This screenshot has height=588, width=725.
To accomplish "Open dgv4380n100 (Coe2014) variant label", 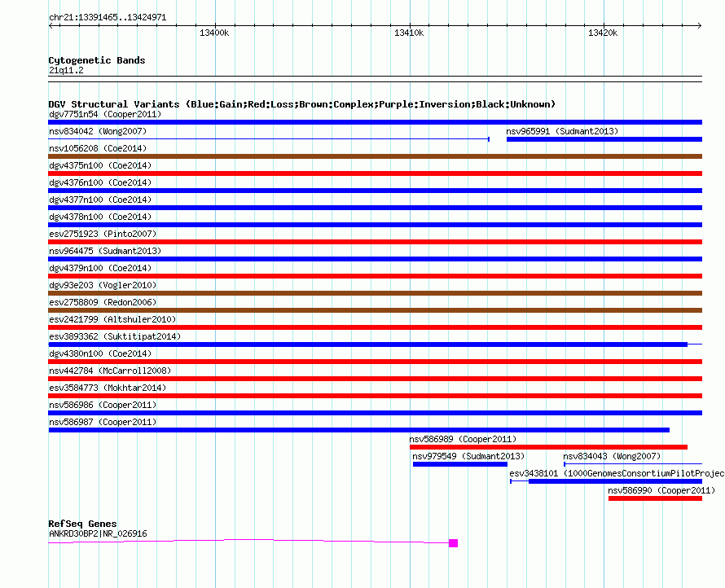I will click(x=100, y=353).
